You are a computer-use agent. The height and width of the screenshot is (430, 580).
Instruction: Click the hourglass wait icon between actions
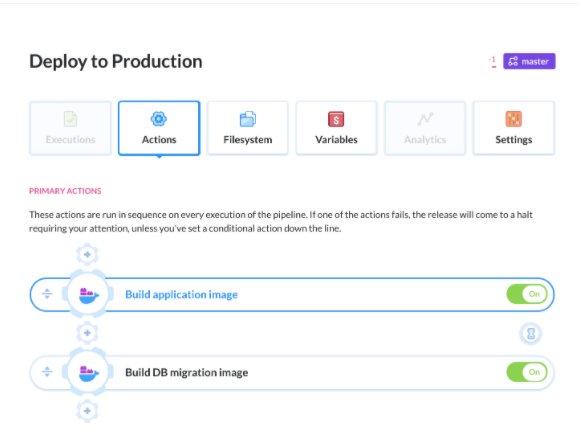(x=531, y=333)
